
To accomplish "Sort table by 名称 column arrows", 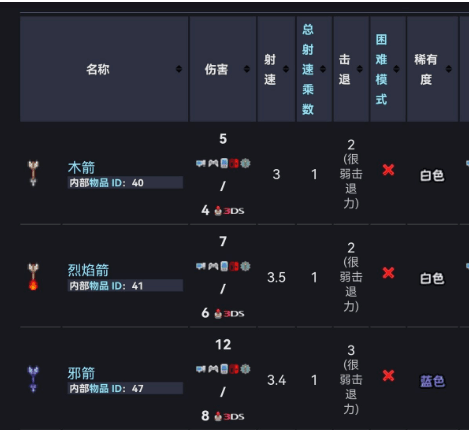I will tap(179, 69).
